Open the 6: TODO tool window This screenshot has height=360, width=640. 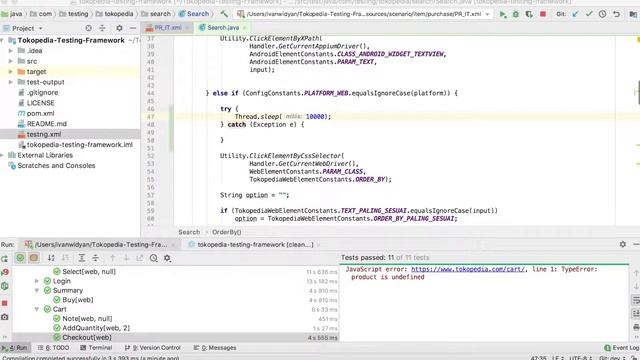(x=53, y=348)
